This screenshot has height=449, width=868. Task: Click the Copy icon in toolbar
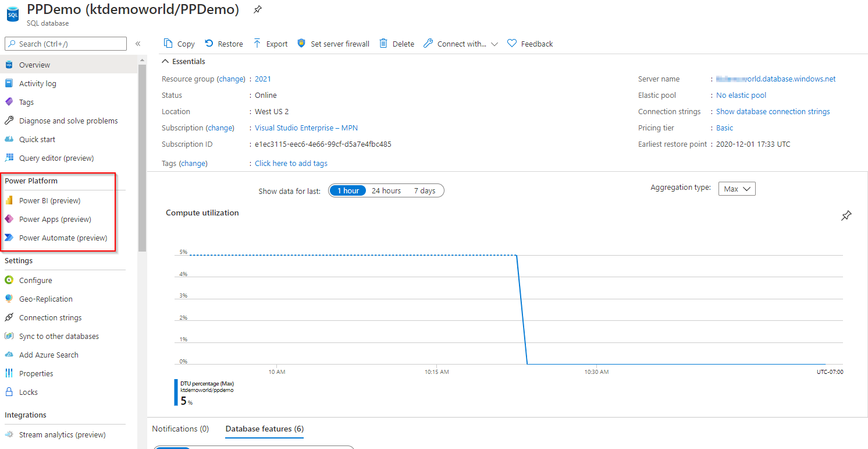pos(168,43)
